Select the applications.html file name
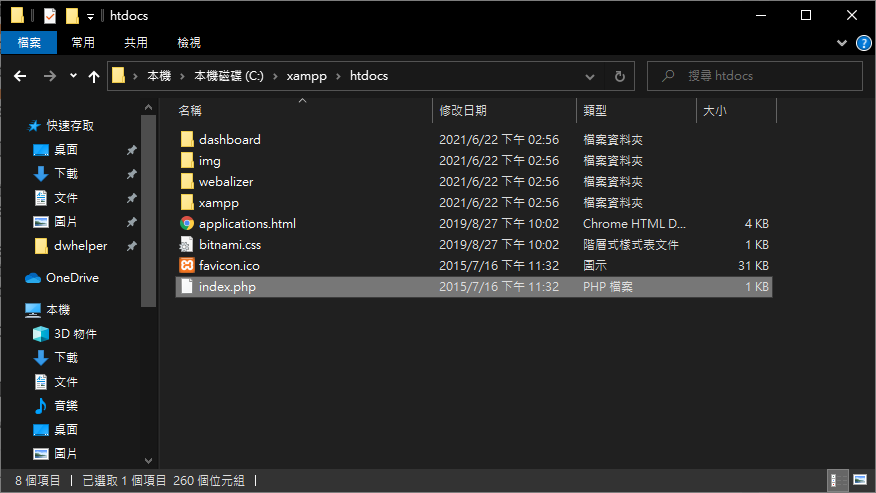Screen dimensions: 876x493 click(247, 224)
